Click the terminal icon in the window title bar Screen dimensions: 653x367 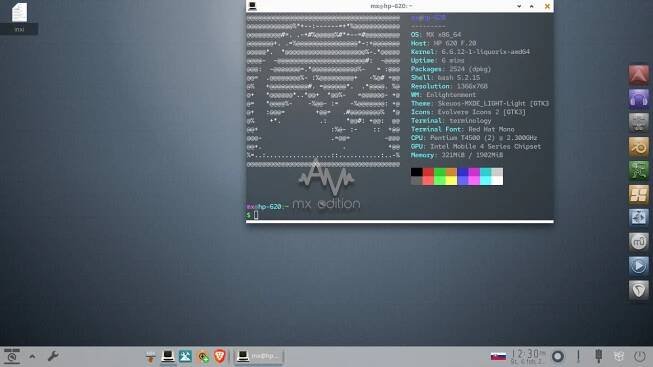pyautogui.click(x=252, y=6)
